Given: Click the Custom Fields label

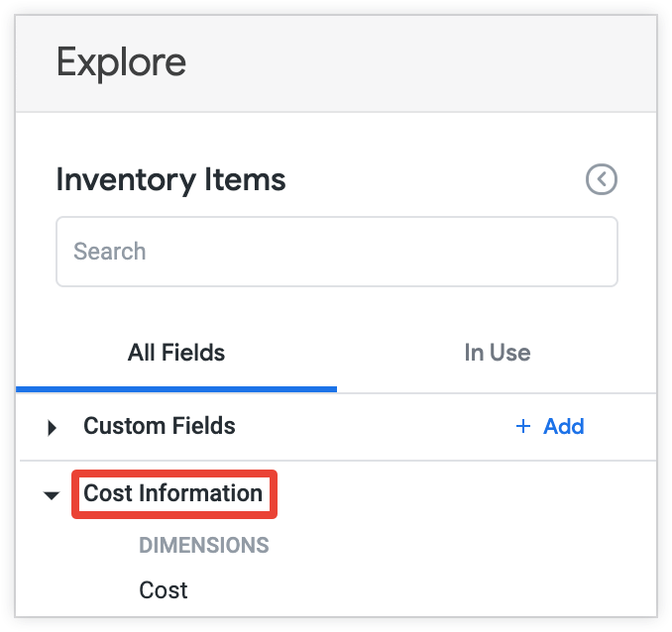Looking at the screenshot, I should pyautogui.click(x=160, y=426).
